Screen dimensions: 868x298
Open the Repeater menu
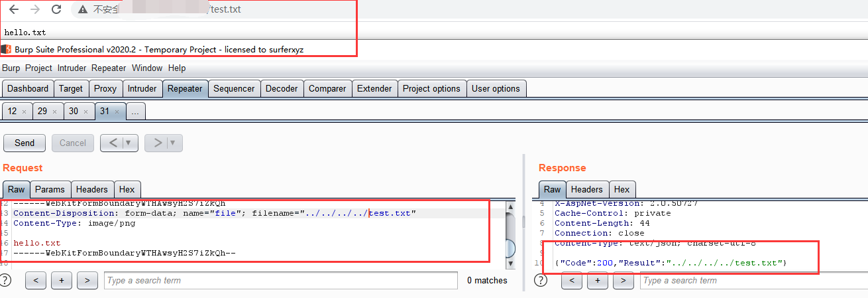click(x=109, y=68)
